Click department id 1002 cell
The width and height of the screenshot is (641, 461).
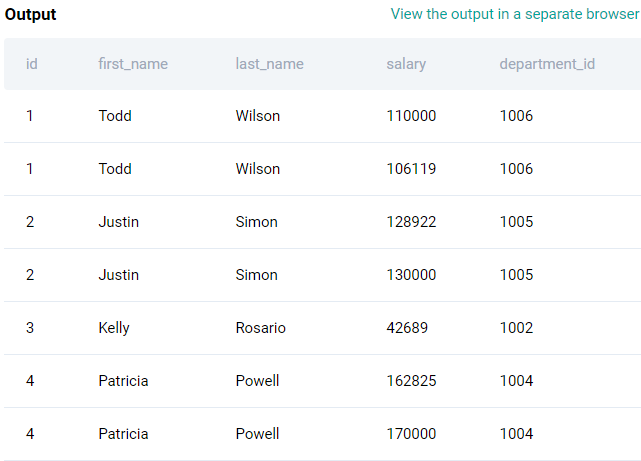pos(516,328)
